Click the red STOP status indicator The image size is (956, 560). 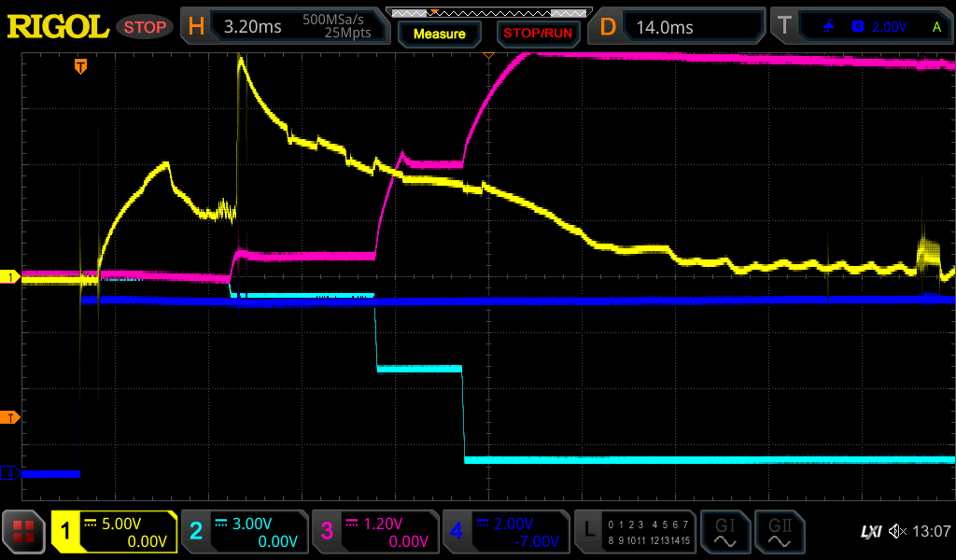(x=145, y=27)
